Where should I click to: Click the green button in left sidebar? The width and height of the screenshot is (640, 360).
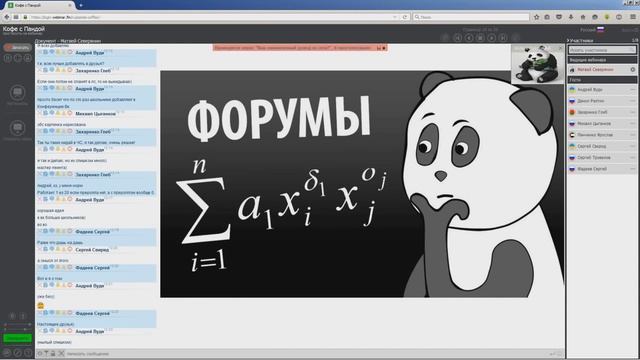coord(18,338)
